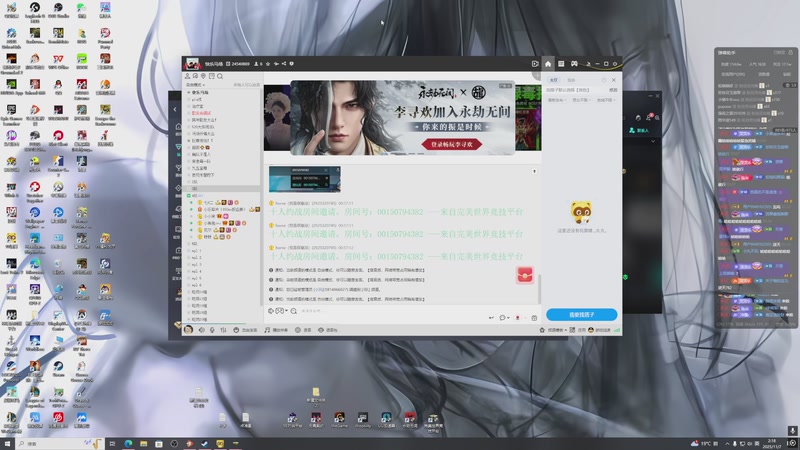Favorite the channel with the star icon
The width and height of the screenshot is (800, 450).
268,64
